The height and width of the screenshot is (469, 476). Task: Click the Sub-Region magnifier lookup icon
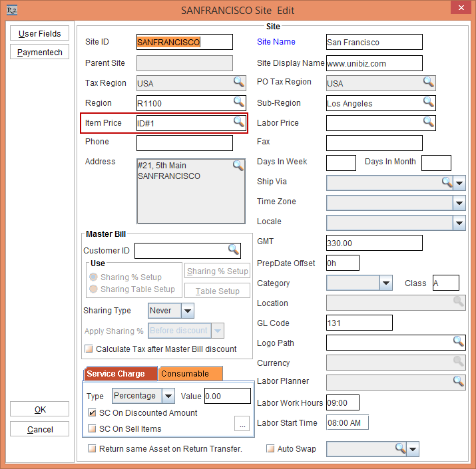(x=428, y=102)
